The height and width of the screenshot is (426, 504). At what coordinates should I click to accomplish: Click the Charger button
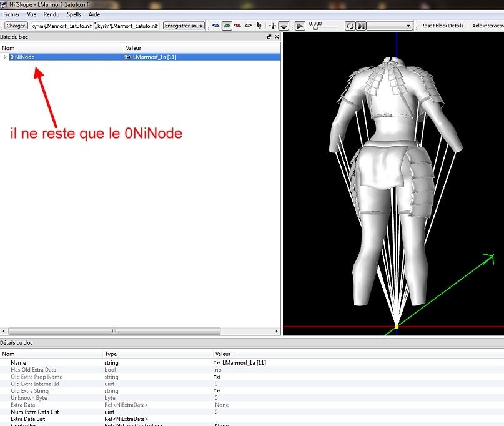click(x=16, y=26)
